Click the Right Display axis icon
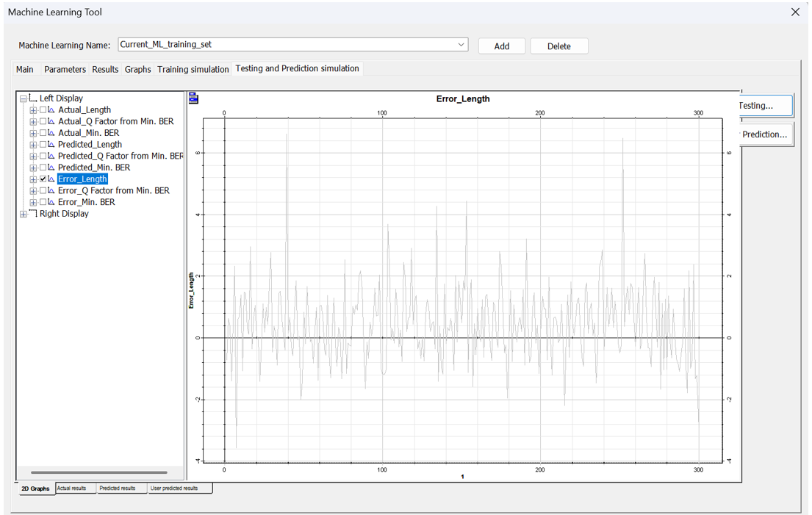Image resolution: width=812 pixels, height=515 pixels. [32, 214]
